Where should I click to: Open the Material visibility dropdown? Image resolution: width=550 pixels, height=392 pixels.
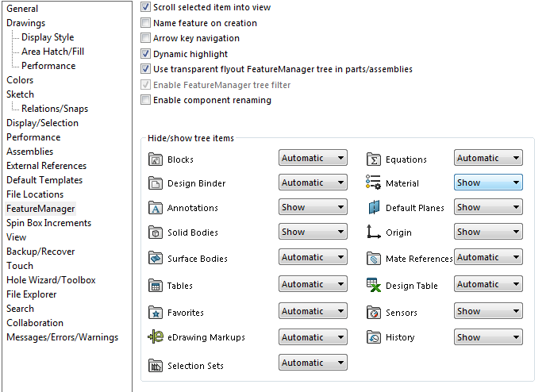487,183
